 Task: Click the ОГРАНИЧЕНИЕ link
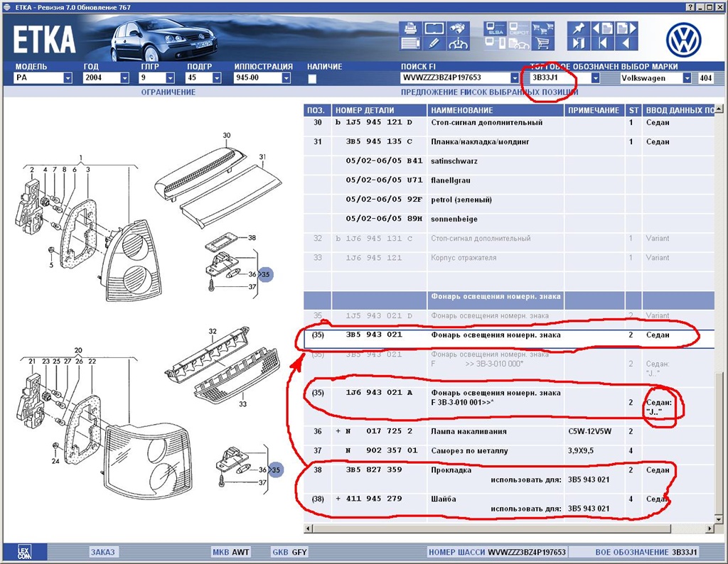pos(168,92)
